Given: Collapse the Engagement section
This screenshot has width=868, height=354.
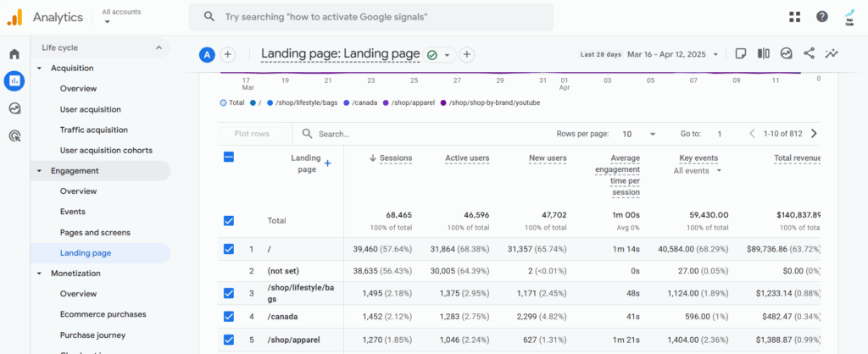Looking at the screenshot, I should [x=40, y=170].
